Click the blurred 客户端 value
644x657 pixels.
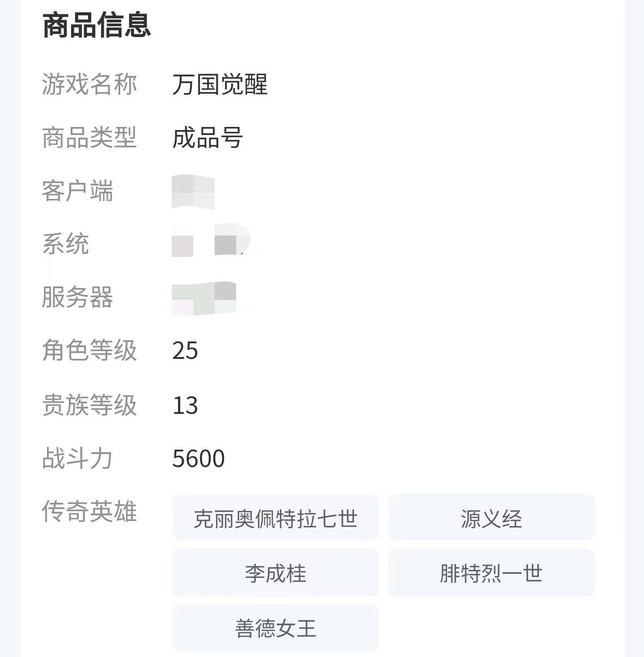click(x=193, y=192)
